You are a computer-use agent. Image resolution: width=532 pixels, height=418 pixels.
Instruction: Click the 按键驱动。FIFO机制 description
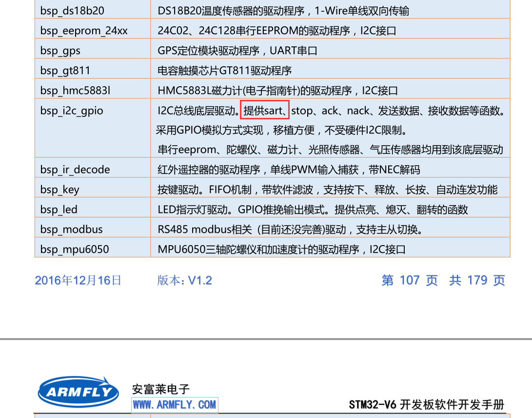click(x=327, y=190)
